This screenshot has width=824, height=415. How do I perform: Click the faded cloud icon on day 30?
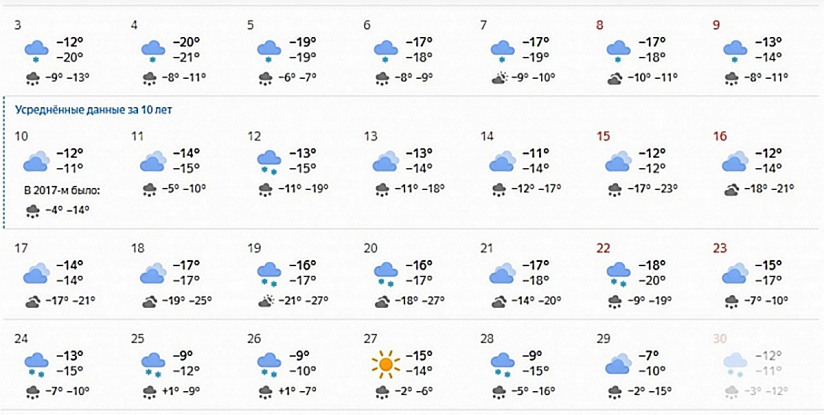[x=735, y=365]
